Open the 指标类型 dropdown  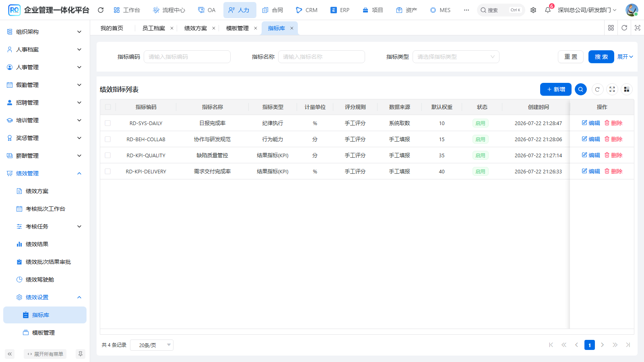coord(456,57)
